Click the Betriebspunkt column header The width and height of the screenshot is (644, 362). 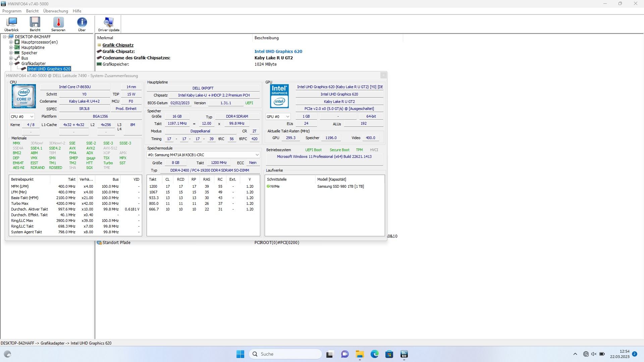tap(30, 180)
